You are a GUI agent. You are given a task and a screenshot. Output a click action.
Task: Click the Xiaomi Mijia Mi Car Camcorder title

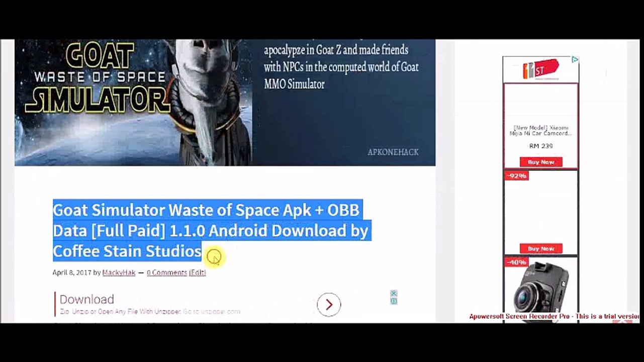(x=541, y=131)
